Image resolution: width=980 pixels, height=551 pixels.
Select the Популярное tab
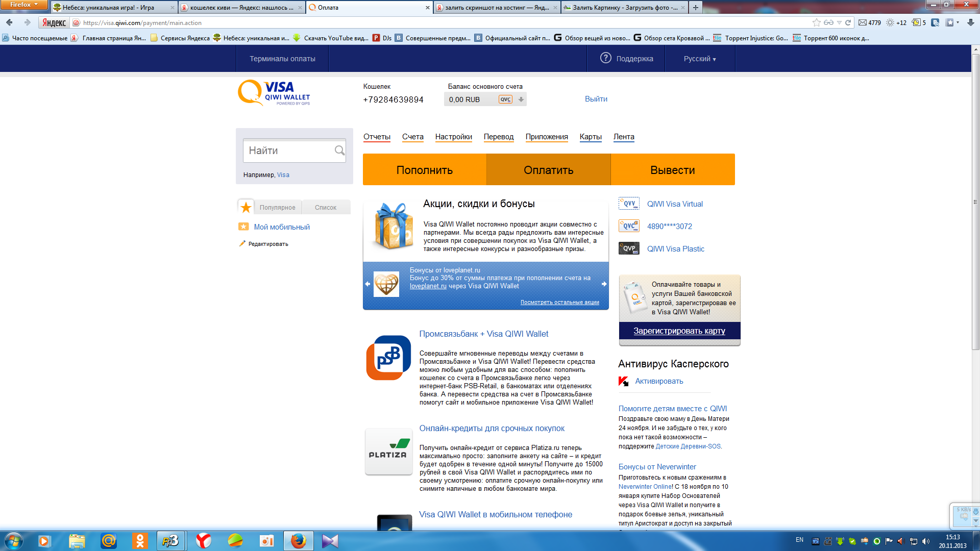tap(277, 207)
